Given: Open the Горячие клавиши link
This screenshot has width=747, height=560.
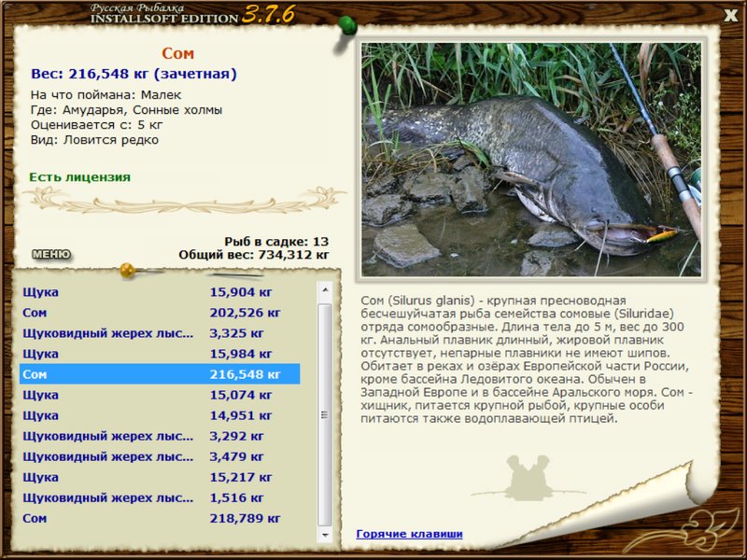Looking at the screenshot, I should (x=409, y=534).
